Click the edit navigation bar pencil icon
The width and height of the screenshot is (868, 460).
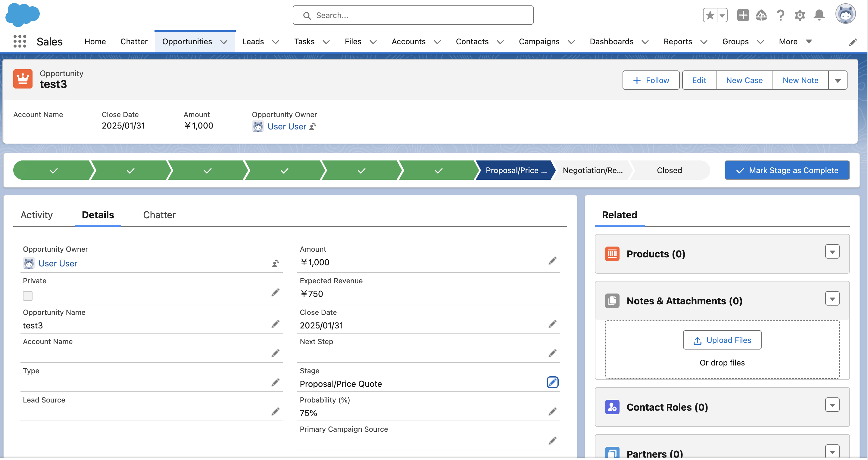pyautogui.click(x=853, y=42)
